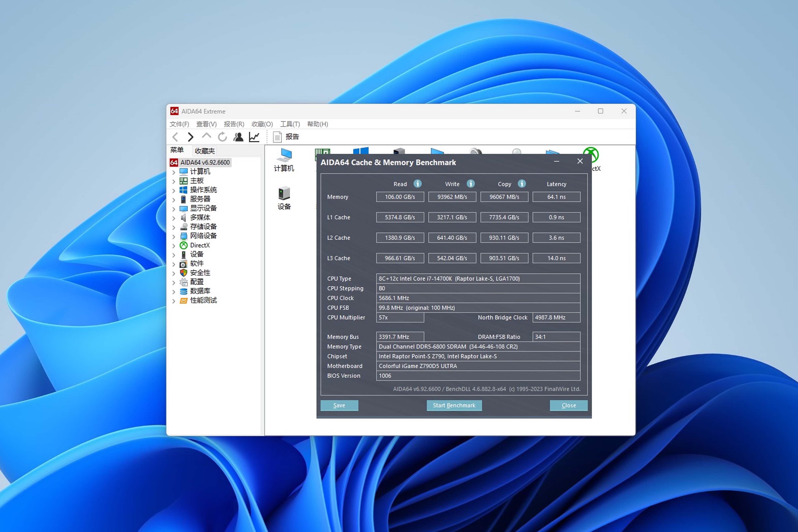Click the Memory Read 106.00 GB/s field
798x532 pixels.
coord(400,197)
